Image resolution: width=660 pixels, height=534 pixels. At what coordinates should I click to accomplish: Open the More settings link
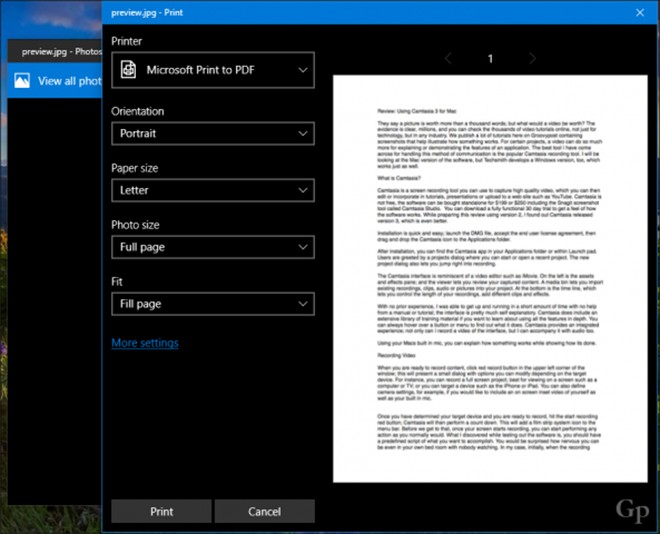(x=145, y=343)
